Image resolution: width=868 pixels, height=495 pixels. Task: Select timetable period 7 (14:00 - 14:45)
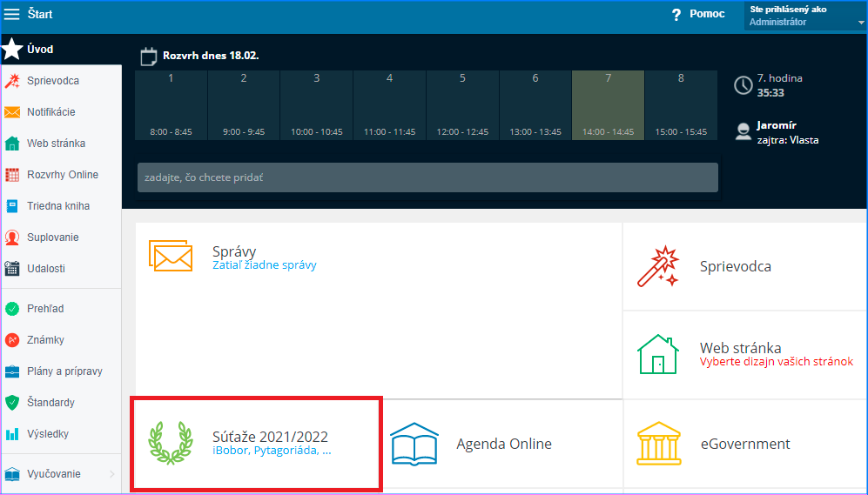pyautogui.click(x=608, y=105)
